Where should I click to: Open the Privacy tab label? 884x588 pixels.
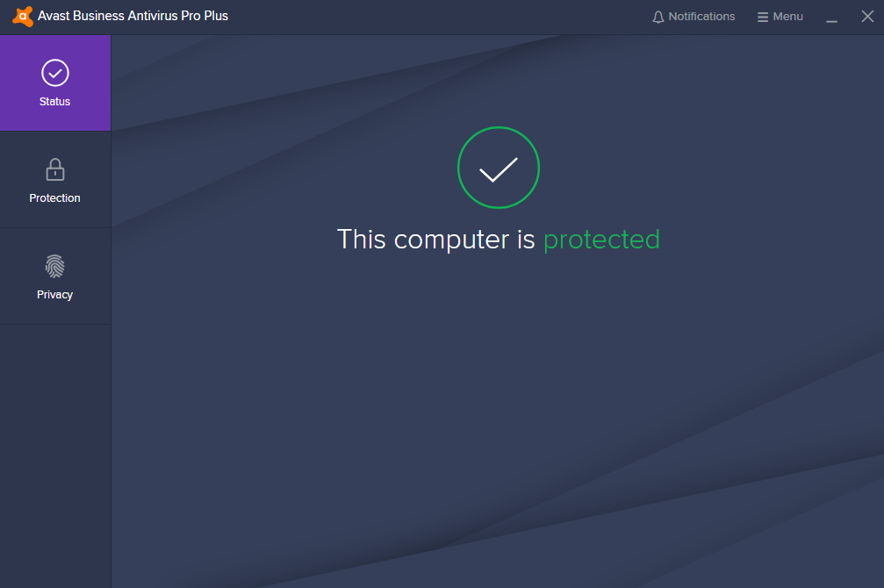click(54, 294)
